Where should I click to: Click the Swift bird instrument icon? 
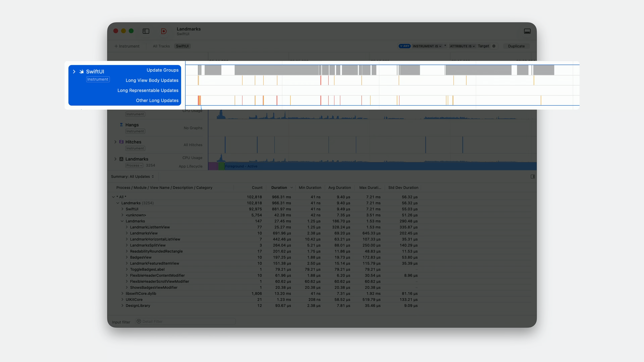tap(82, 71)
